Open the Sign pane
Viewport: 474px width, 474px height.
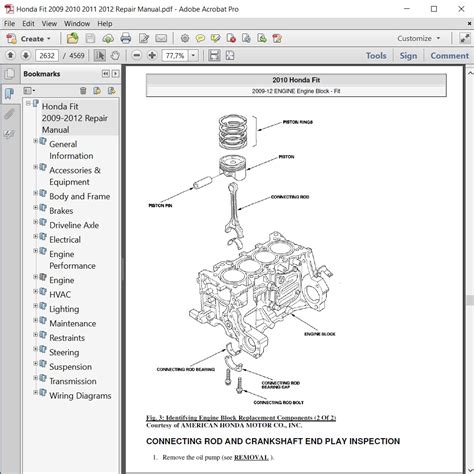[408, 56]
